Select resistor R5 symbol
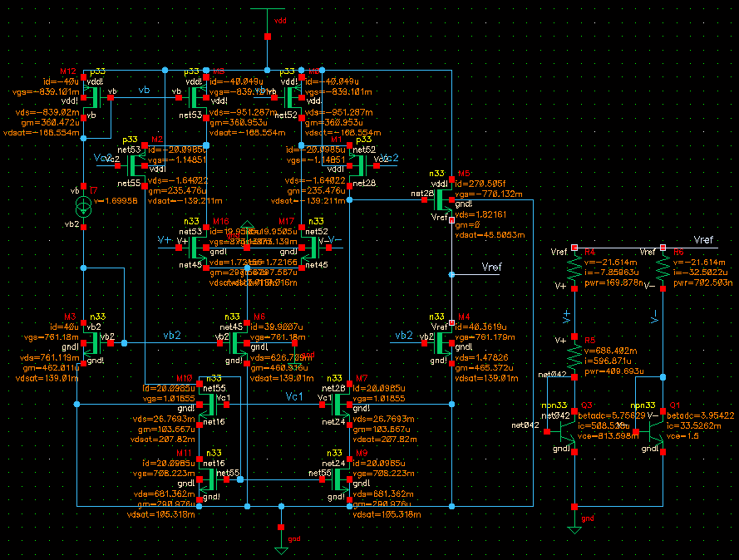This screenshot has width=739, height=560. [x=574, y=356]
